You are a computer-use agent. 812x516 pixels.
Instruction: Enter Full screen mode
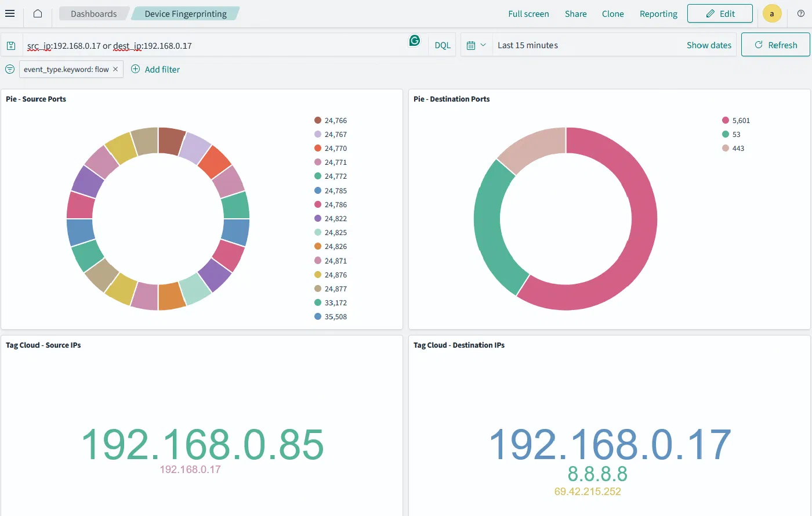[528, 13]
